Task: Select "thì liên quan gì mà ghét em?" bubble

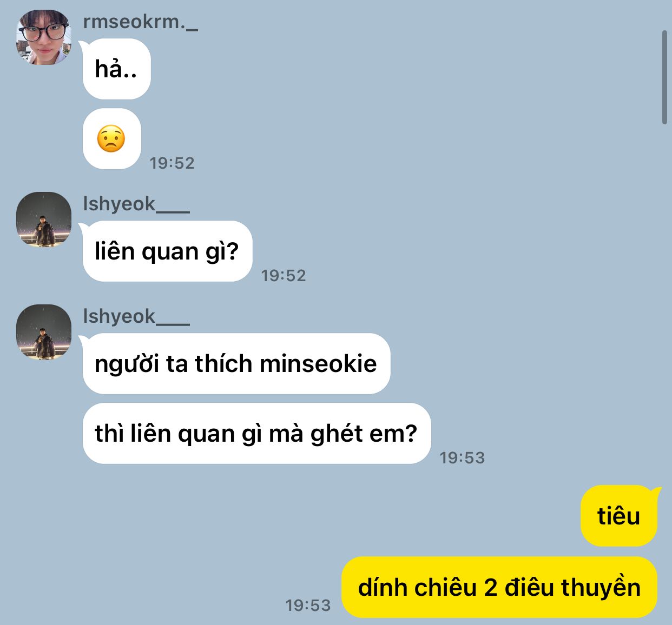Action: coord(256,434)
